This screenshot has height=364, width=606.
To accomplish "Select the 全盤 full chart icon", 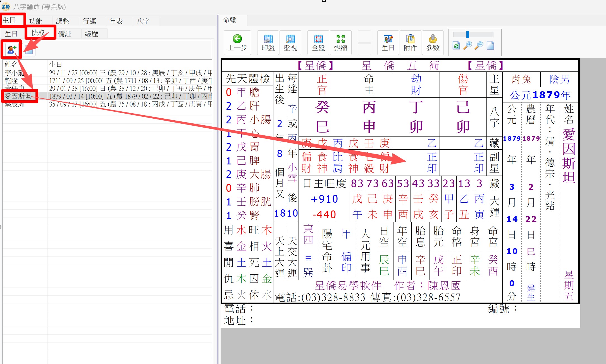I will point(318,42).
